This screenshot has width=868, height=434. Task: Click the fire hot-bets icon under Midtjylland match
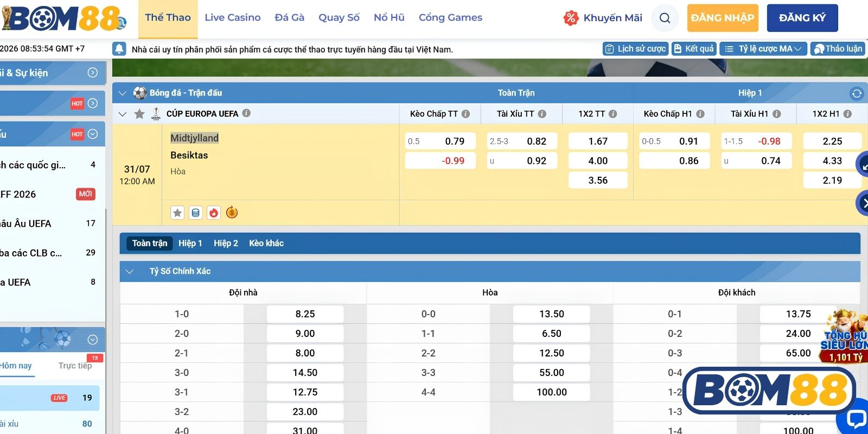[x=214, y=213]
